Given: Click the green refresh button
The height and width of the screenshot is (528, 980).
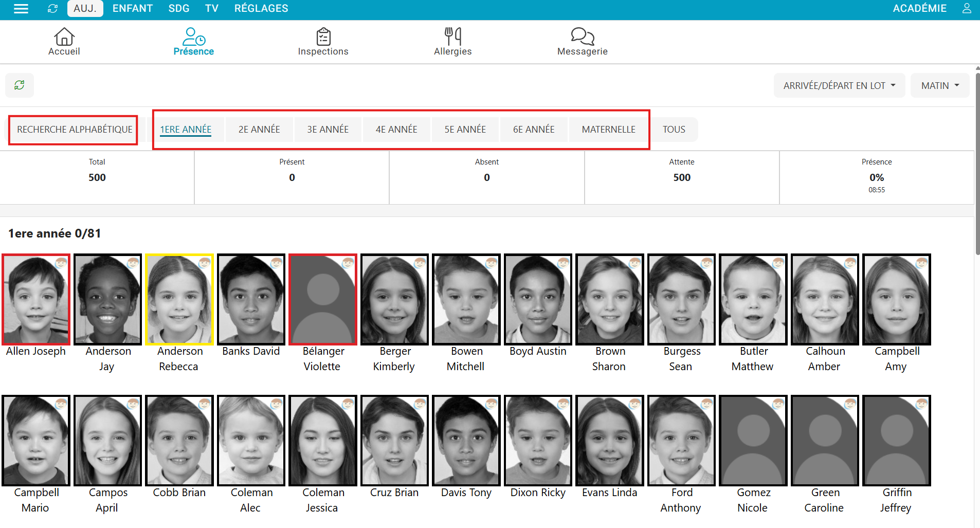Looking at the screenshot, I should click(x=20, y=85).
